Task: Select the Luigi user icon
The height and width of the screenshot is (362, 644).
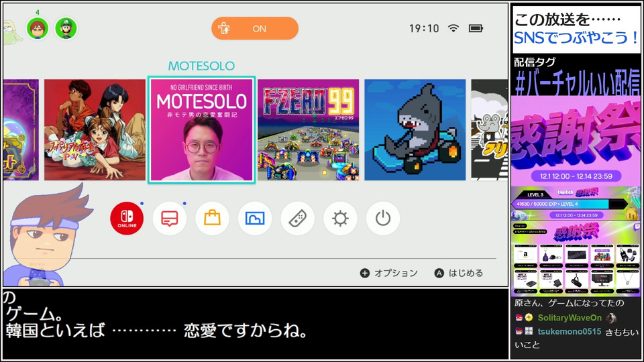Action: [x=66, y=28]
